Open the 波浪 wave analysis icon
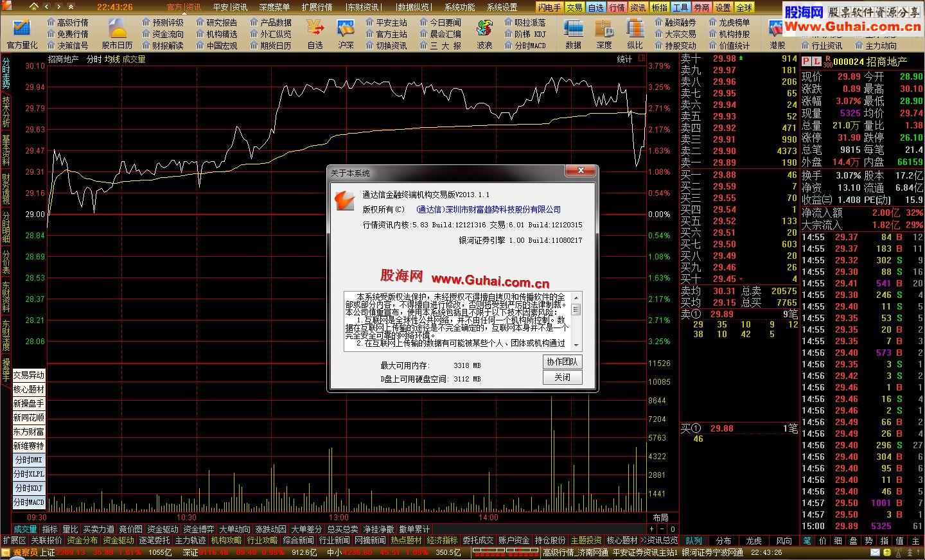925x560 pixels. 484,33
